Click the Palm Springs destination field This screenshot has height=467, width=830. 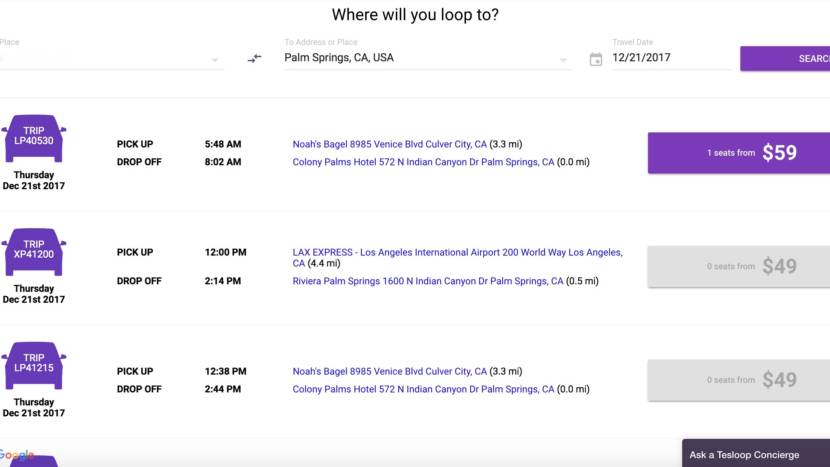[420, 58]
